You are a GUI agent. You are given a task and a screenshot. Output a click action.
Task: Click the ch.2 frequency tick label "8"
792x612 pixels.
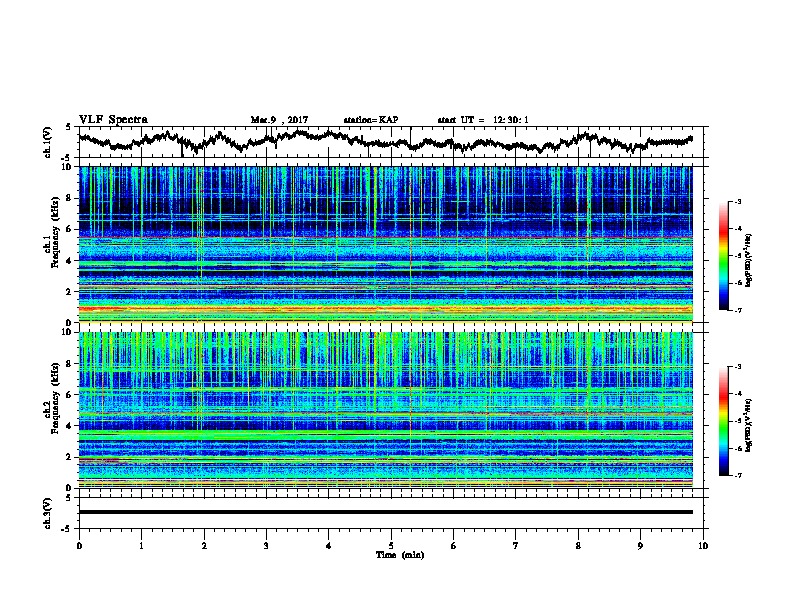tap(71, 364)
